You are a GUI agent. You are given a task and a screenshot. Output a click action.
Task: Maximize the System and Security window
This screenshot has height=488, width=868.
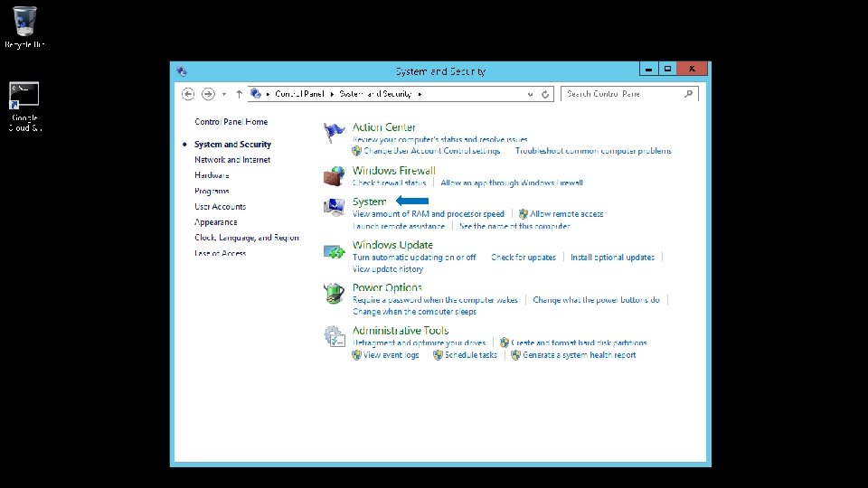(x=667, y=69)
